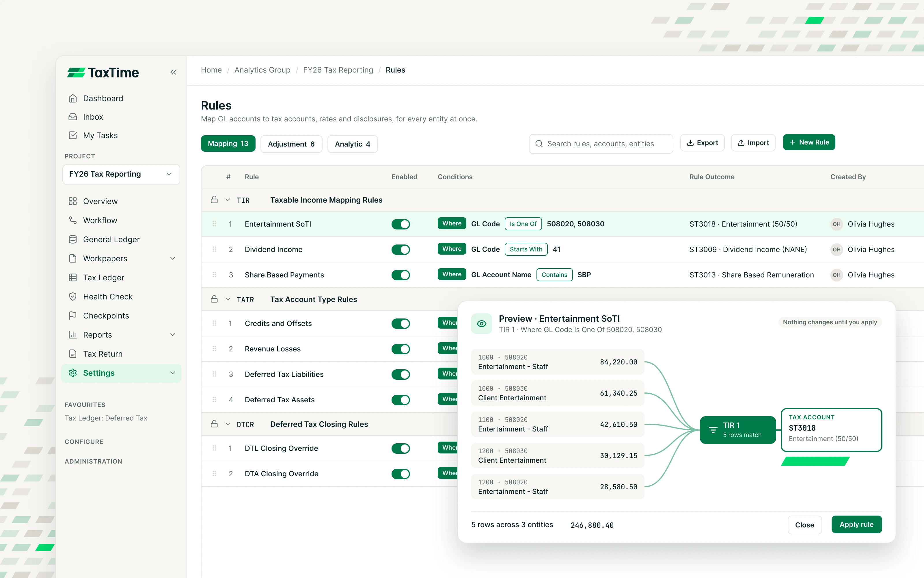Collapse the TATR rules group chevron
Image resolution: width=924 pixels, height=578 pixels.
[228, 299]
